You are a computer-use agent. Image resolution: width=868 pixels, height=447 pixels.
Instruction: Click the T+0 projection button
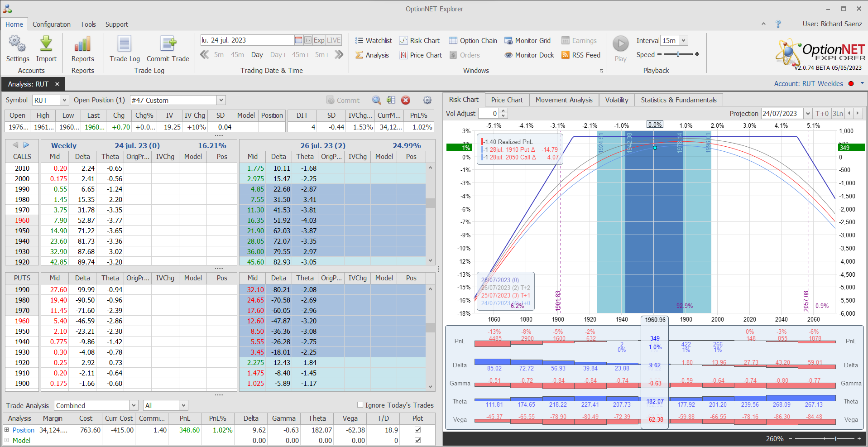(x=822, y=114)
